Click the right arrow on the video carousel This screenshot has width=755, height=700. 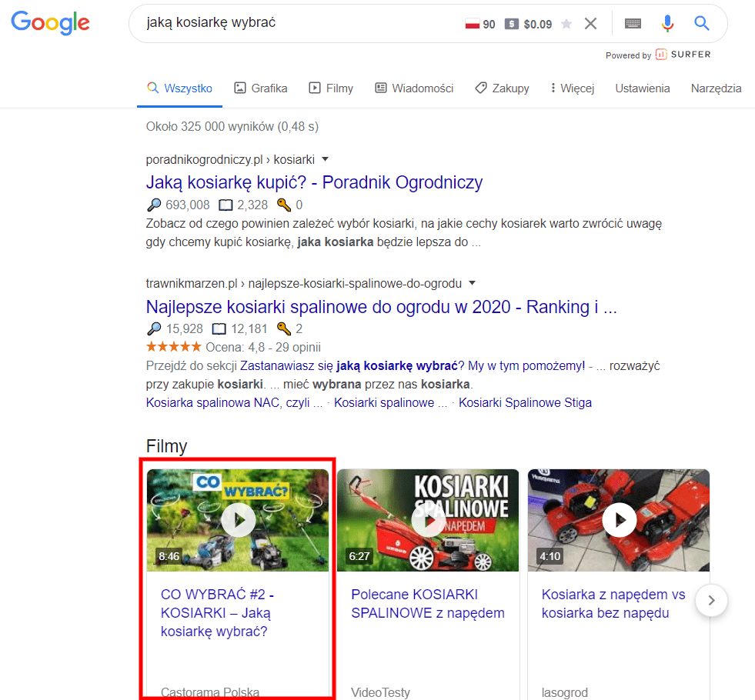(x=711, y=601)
